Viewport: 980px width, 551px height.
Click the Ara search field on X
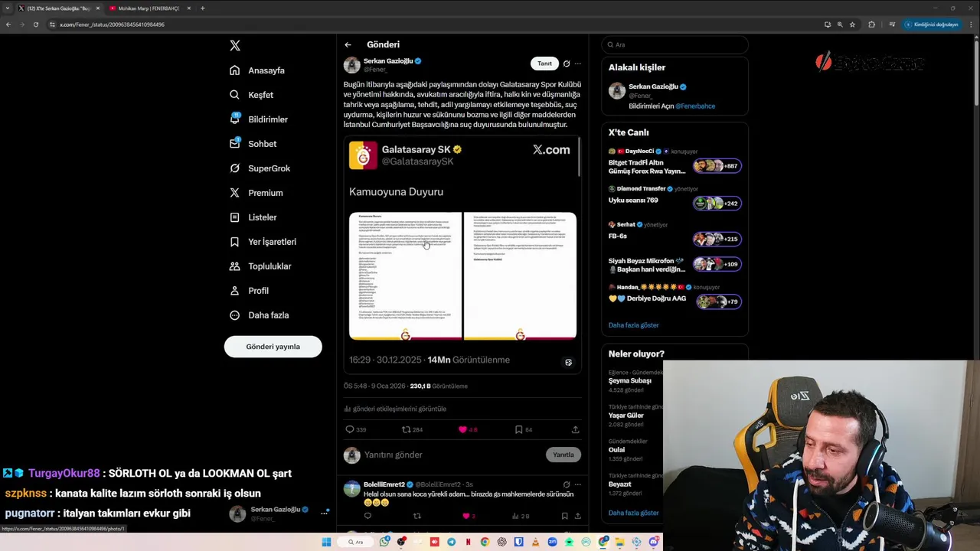click(675, 44)
